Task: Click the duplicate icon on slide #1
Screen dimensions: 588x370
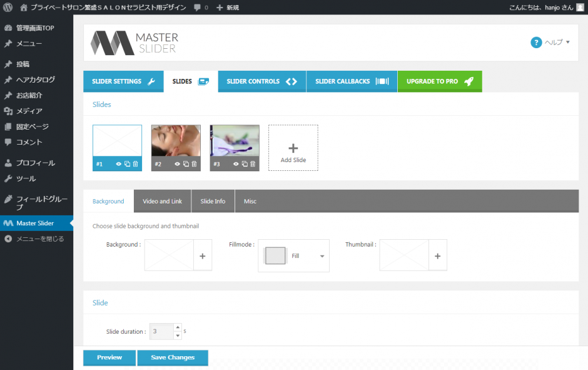Action: [127, 164]
